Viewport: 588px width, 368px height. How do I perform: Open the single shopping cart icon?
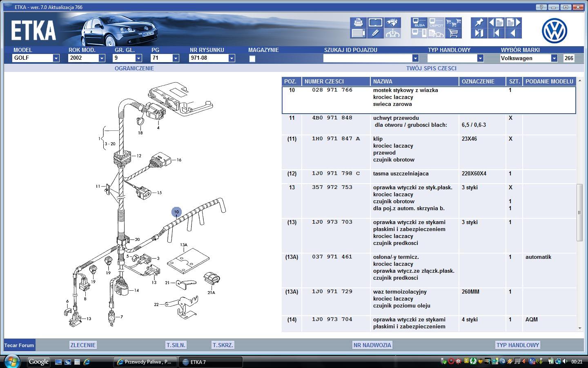[453, 34]
